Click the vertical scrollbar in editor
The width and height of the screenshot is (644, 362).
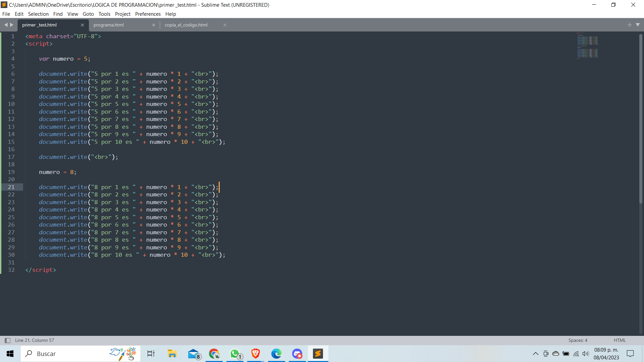click(x=641, y=119)
